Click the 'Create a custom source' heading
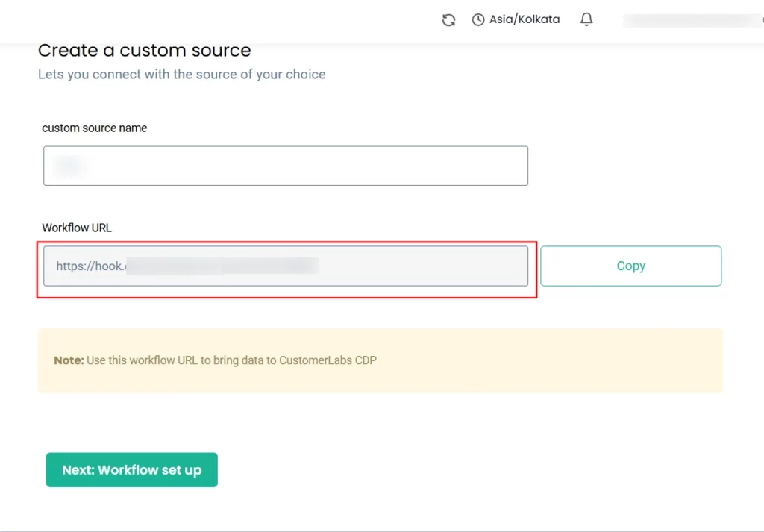The width and height of the screenshot is (764, 532). tap(144, 50)
